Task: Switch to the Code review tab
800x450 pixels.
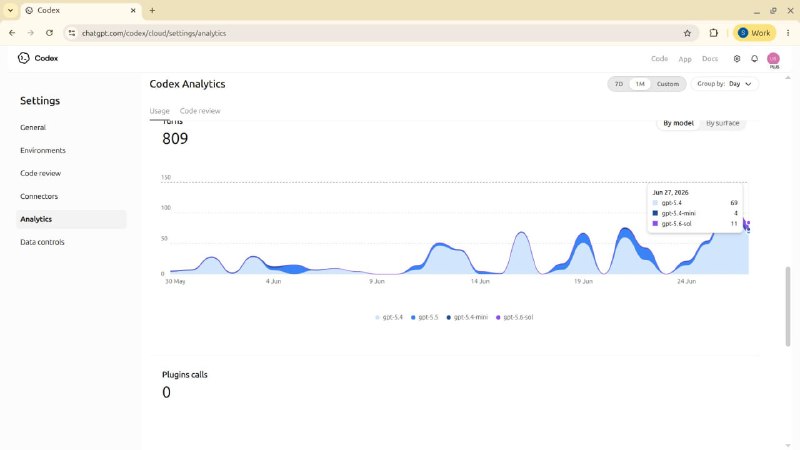Action: [x=200, y=111]
